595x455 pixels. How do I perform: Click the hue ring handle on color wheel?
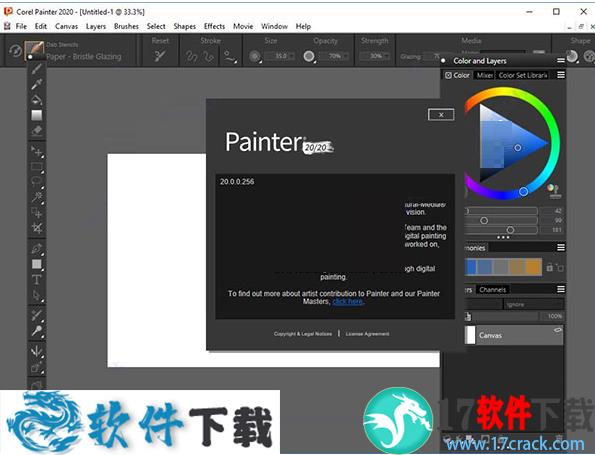click(x=523, y=192)
